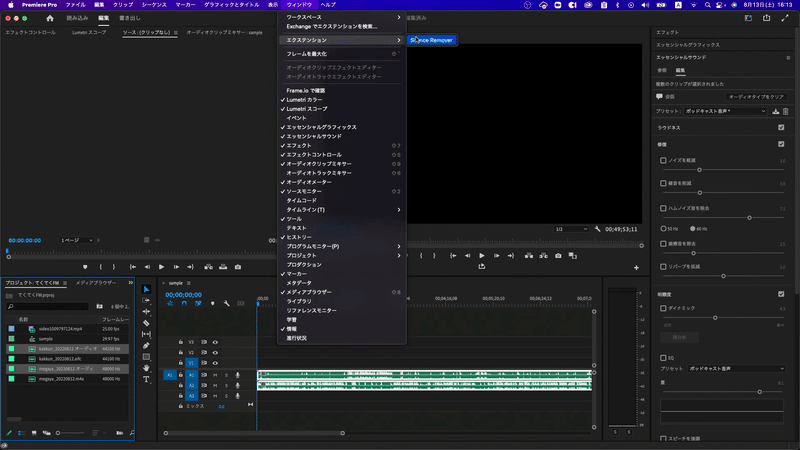Screen dimensions: 800x450
Task: Select the Razor tool
Action: click(x=146, y=323)
